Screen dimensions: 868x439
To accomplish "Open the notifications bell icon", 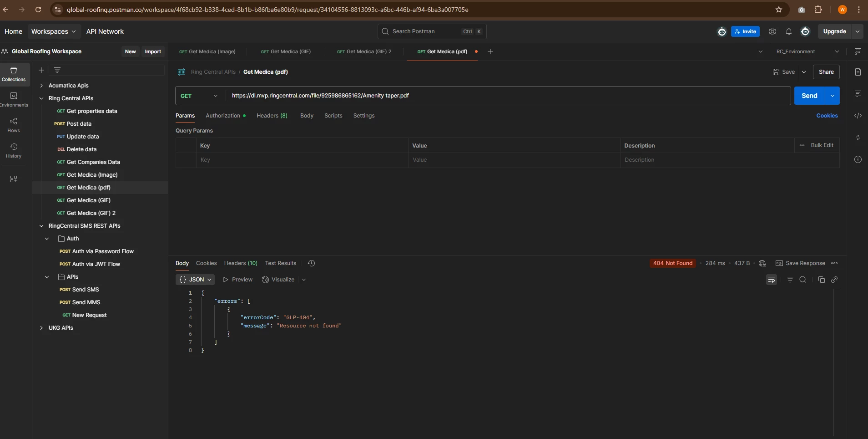I will pyautogui.click(x=789, y=31).
